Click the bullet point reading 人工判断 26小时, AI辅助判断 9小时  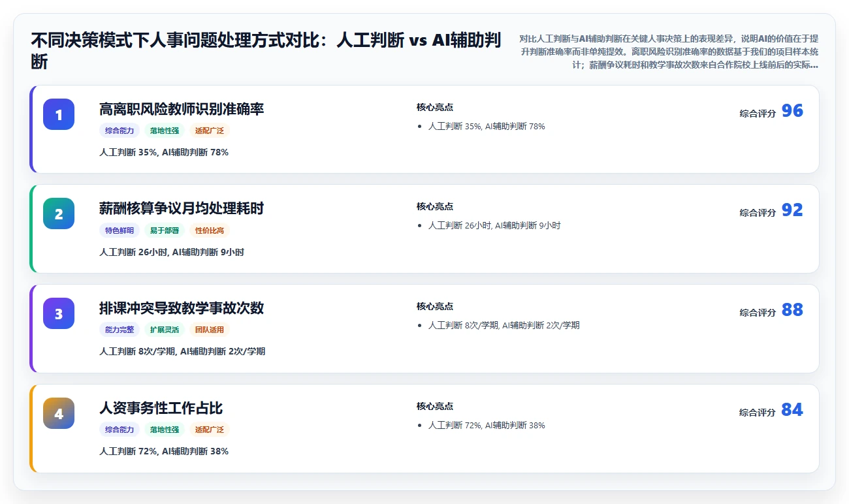494,225
